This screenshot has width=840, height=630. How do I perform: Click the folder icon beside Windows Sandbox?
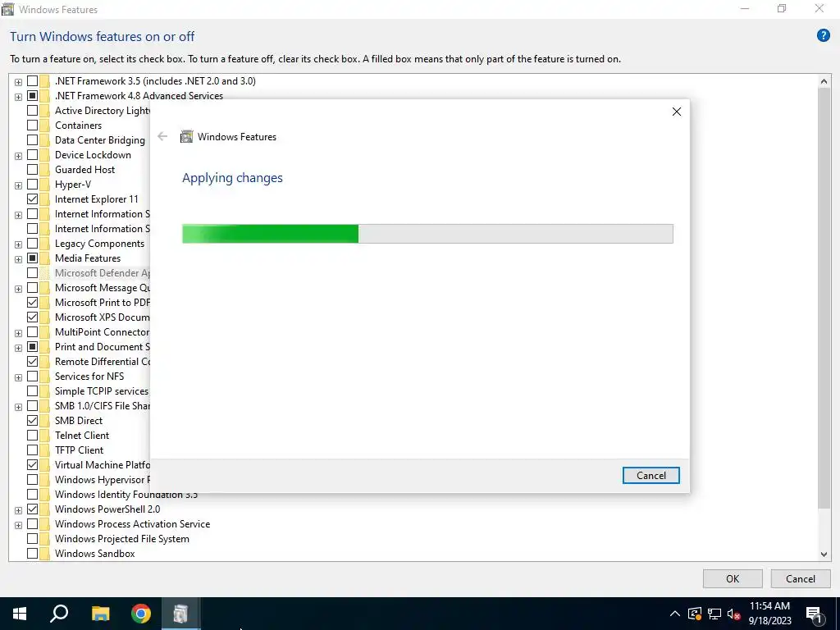coord(44,554)
